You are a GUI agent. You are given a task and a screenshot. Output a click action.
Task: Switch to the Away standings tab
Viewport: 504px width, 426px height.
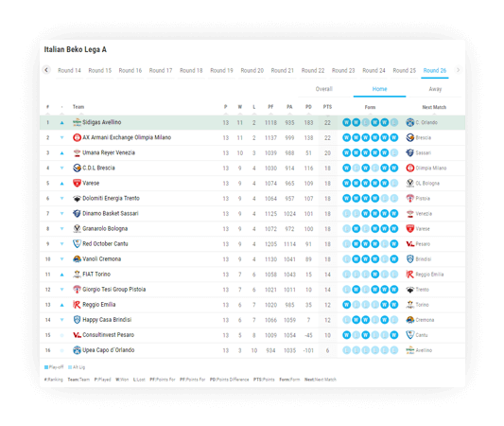pos(435,89)
